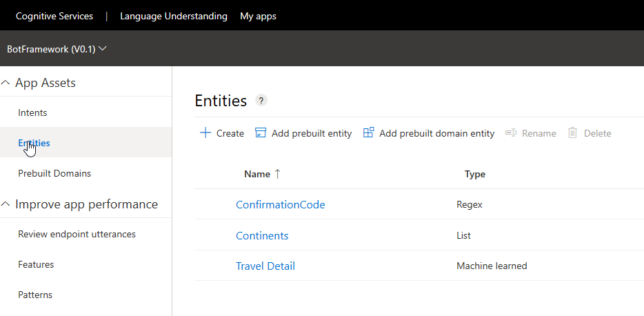644x316 pixels.
Task: Click the Regex type cell
Action: 469,204
